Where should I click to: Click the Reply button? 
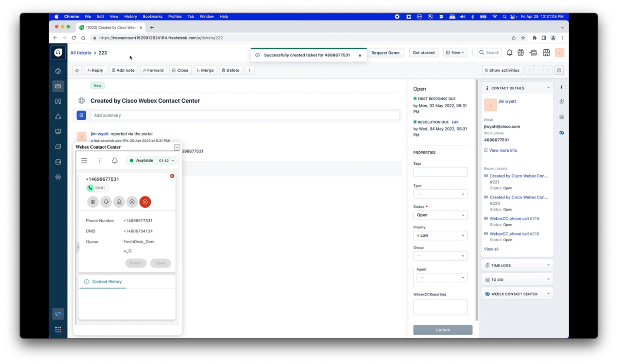95,70
